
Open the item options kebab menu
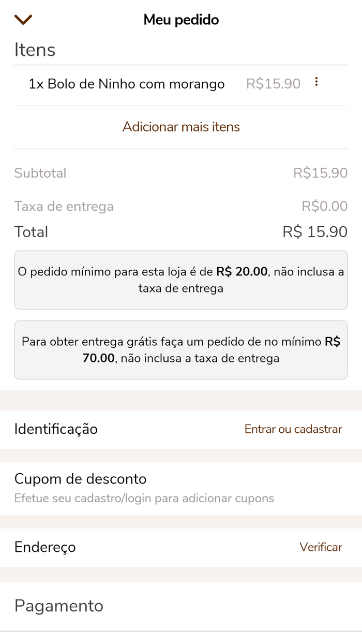point(316,82)
